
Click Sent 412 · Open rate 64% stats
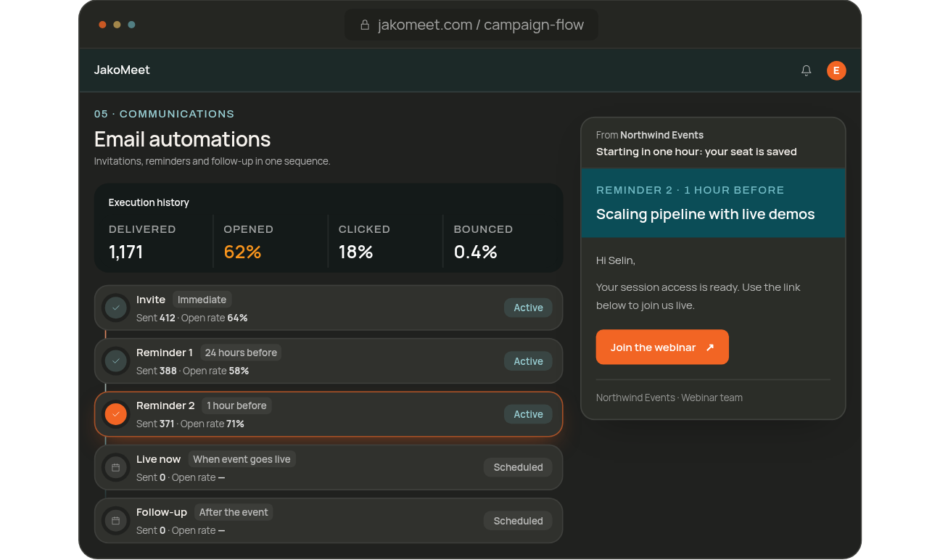coord(192,318)
